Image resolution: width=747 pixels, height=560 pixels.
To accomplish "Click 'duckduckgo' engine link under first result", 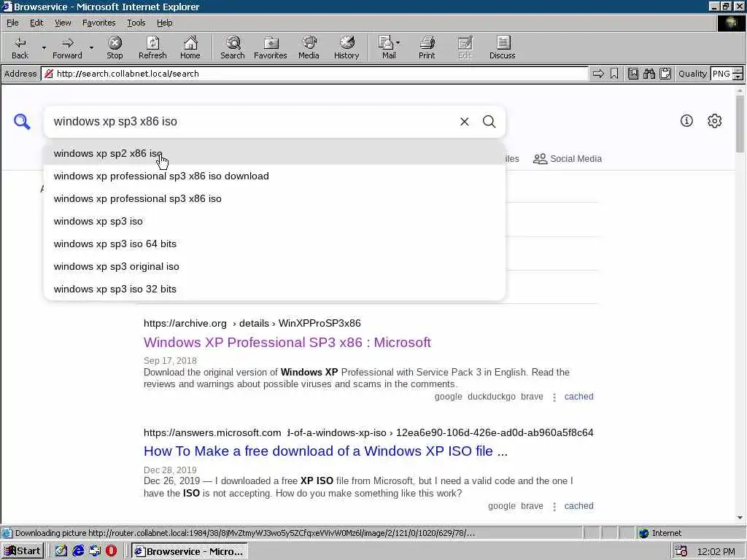I will click(x=491, y=397).
